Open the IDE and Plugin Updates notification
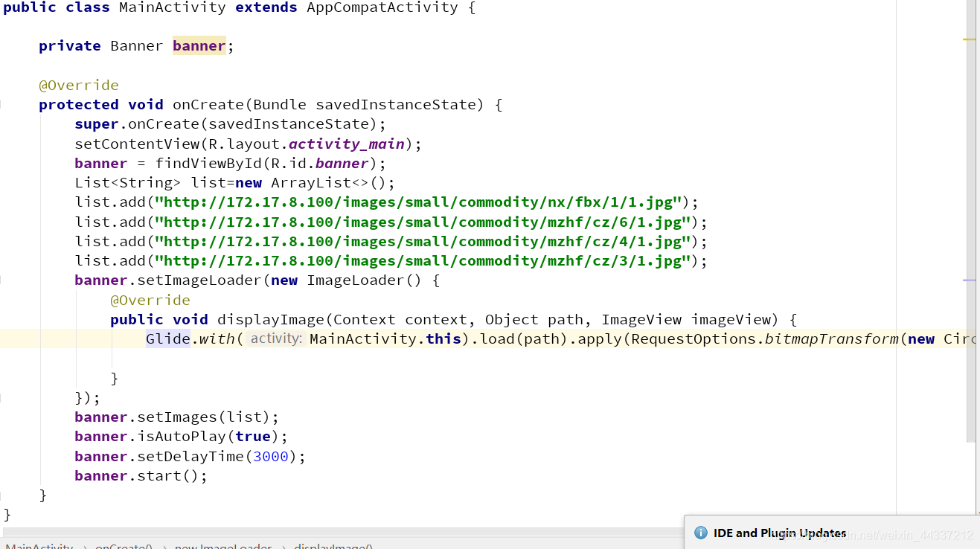980x549 pixels. (779, 533)
